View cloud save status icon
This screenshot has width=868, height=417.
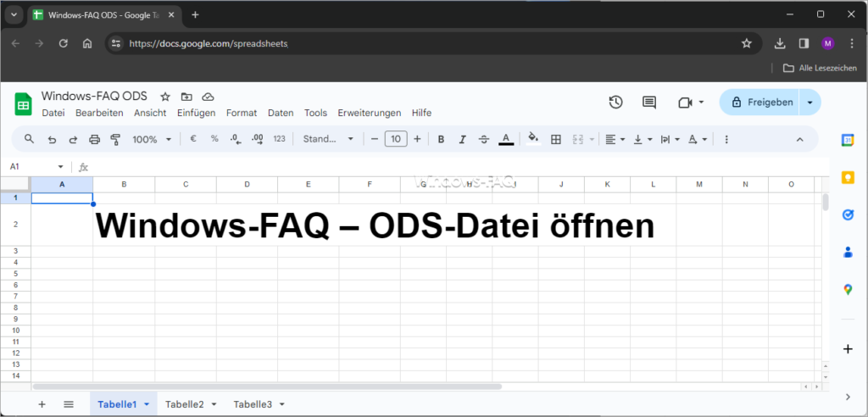(x=209, y=97)
